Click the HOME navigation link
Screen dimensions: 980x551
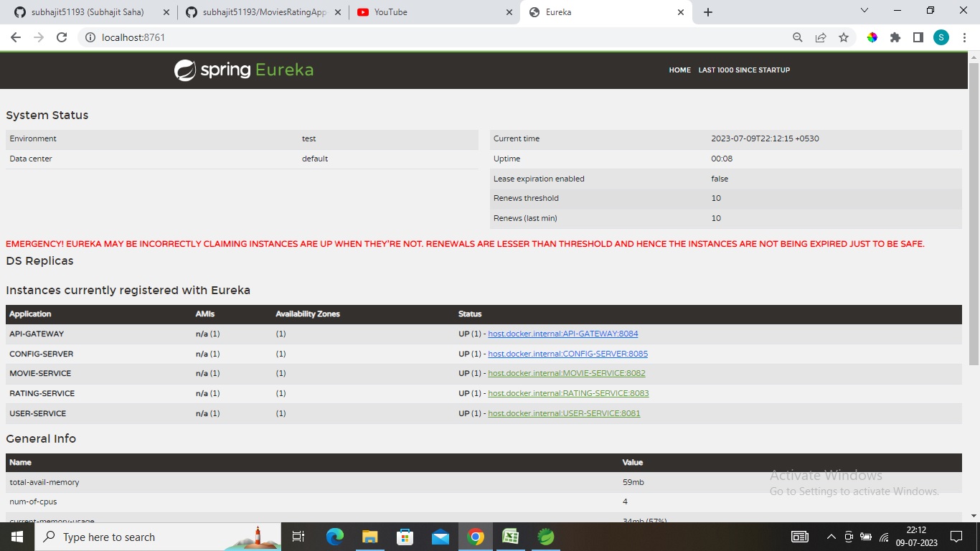679,70
